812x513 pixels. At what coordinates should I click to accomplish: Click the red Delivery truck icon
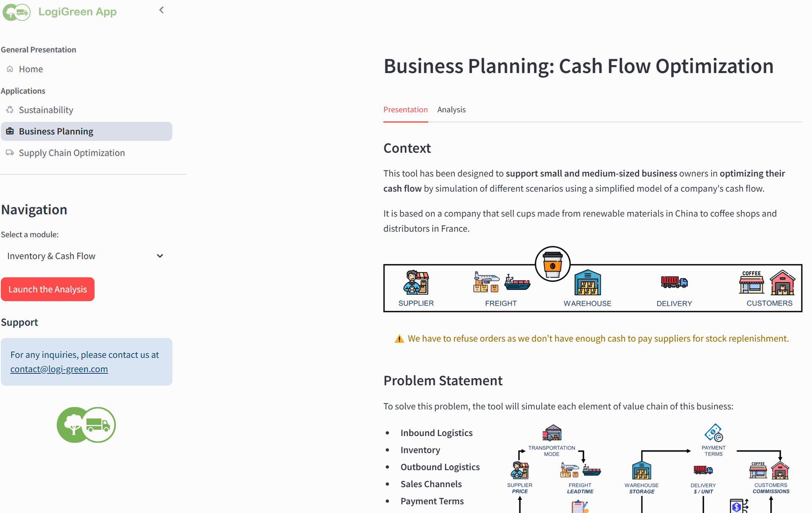674,282
